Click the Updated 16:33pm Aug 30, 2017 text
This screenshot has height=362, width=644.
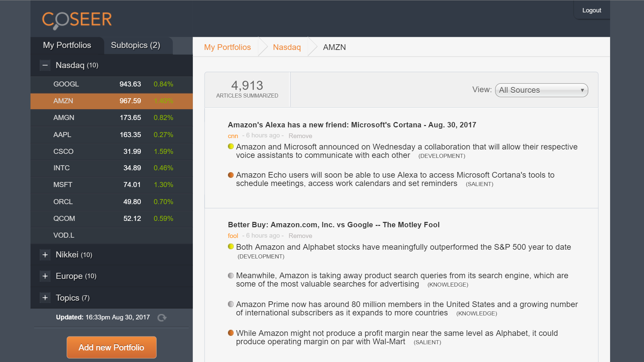tap(103, 317)
